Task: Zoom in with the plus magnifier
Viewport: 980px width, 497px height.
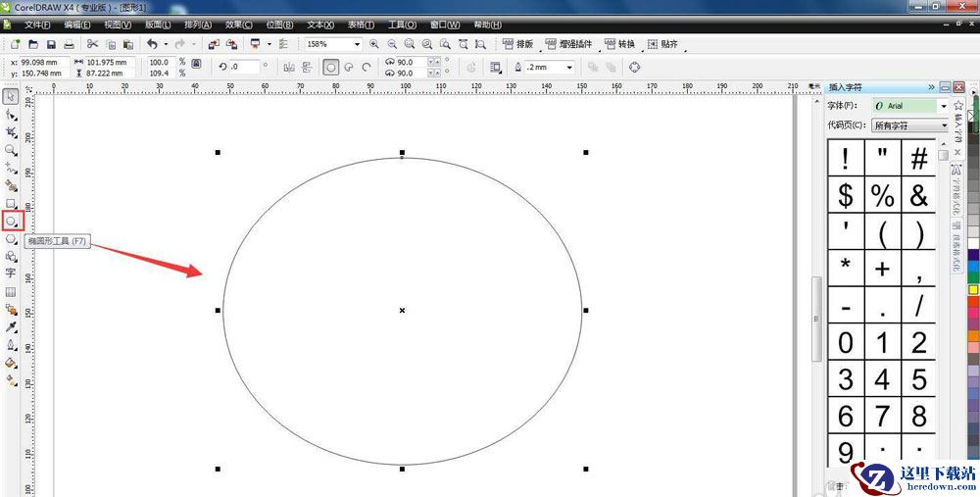Action: [x=373, y=44]
